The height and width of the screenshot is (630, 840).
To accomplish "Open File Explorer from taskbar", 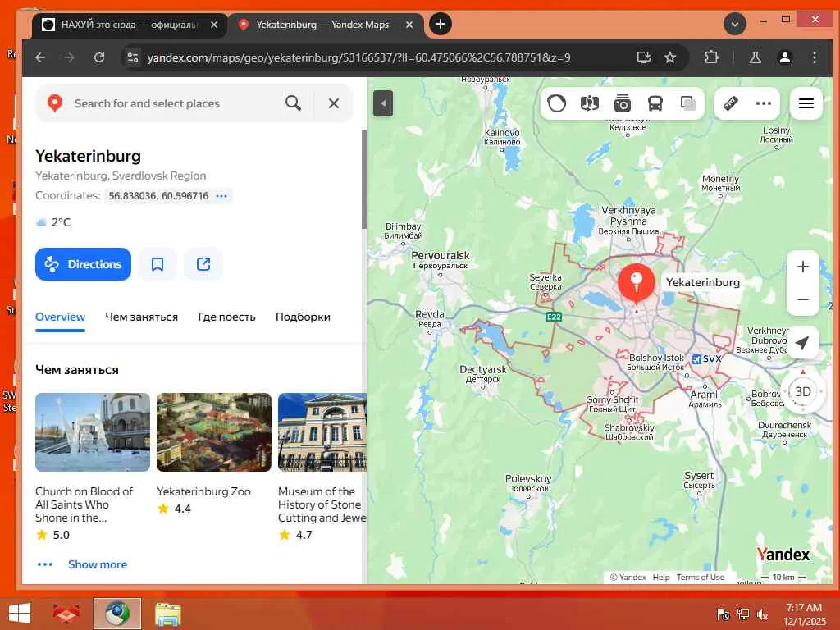I will click(x=168, y=614).
